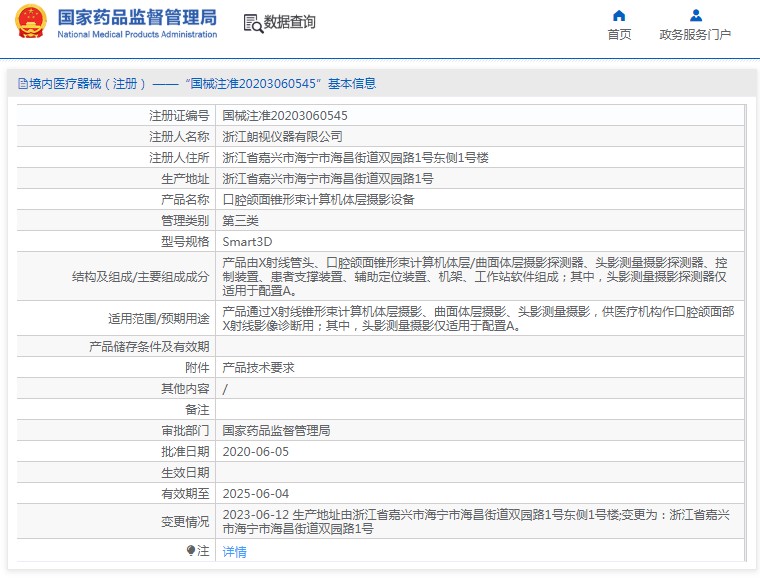Click the 政务服务门户 person icon

696,15
